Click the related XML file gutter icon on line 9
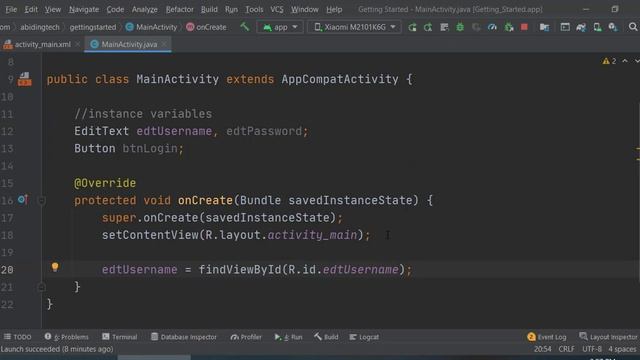This screenshot has width=640, height=360. coord(24,79)
